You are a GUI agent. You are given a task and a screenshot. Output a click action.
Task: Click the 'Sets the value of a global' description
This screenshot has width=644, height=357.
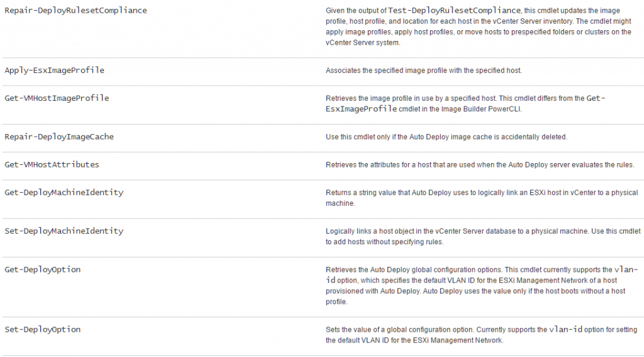(x=481, y=335)
